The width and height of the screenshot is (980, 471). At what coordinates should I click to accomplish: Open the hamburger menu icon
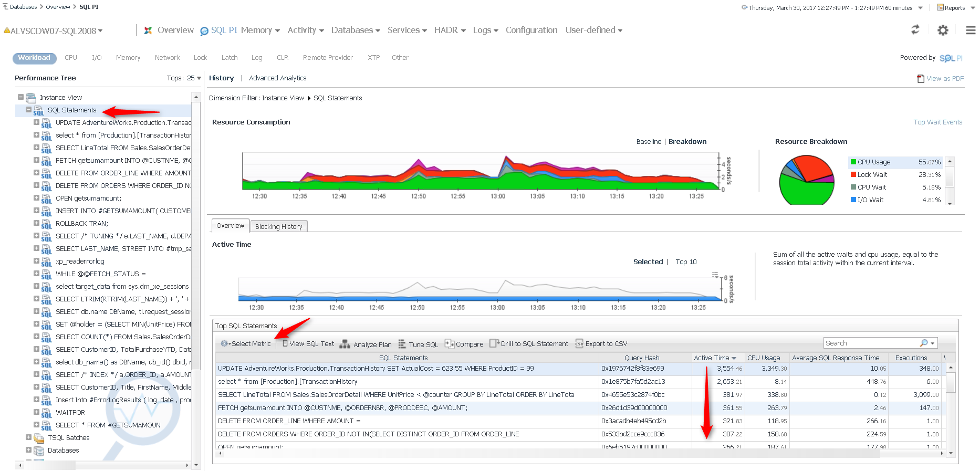[x=971, y=30]
